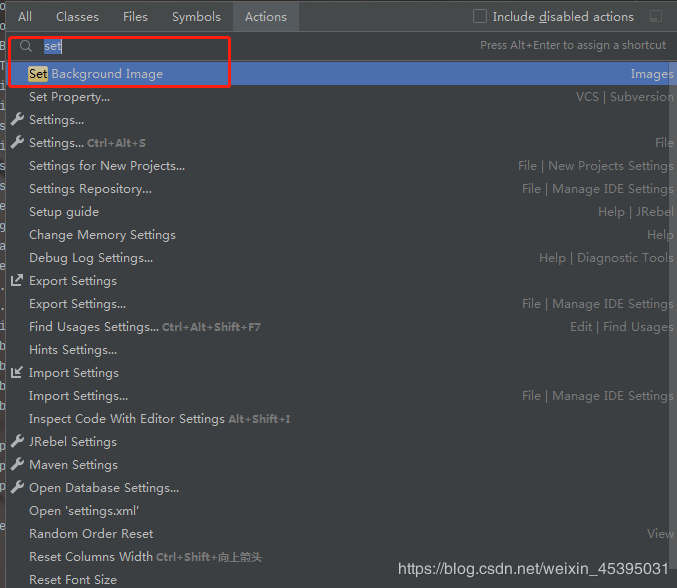Click wrench icon beside Open Database Settings
The width and height of the screenshot is (677, 588).
click(17, 487)
